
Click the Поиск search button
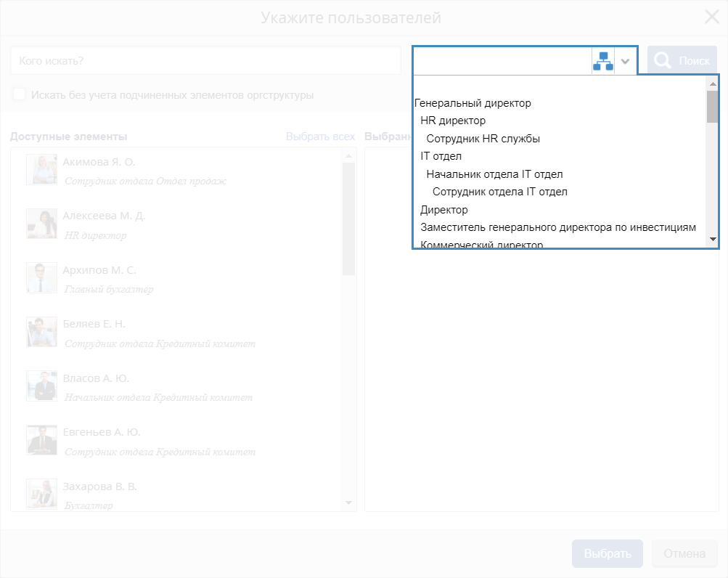682,60
